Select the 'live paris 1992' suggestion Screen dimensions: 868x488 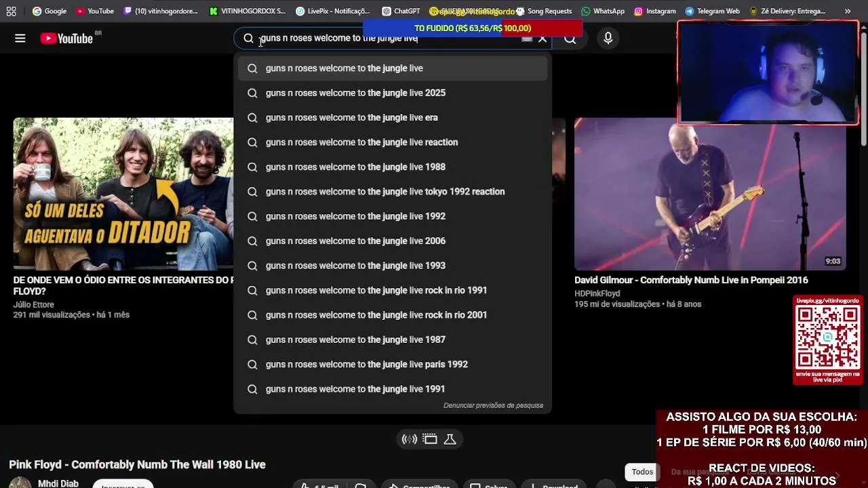click(393, 364)
